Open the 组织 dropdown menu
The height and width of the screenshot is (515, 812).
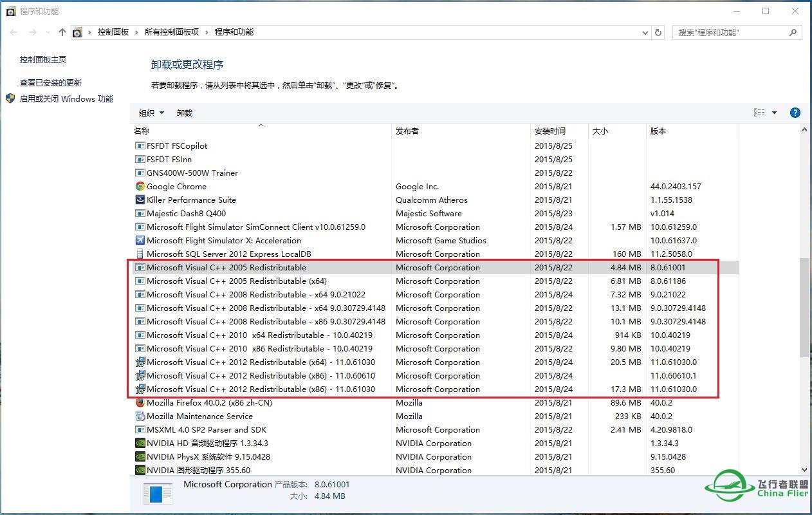coord(151,112)
